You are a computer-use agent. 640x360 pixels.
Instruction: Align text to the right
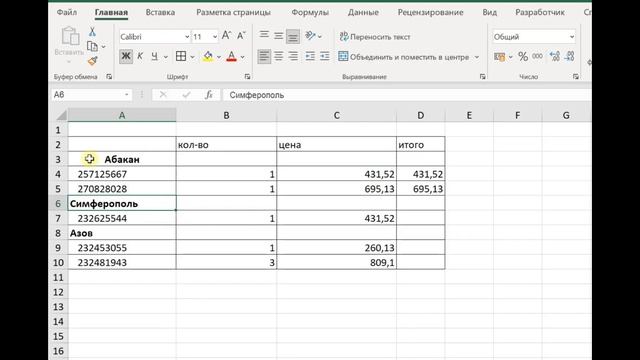pyautogui.click(x=293, y=56)
